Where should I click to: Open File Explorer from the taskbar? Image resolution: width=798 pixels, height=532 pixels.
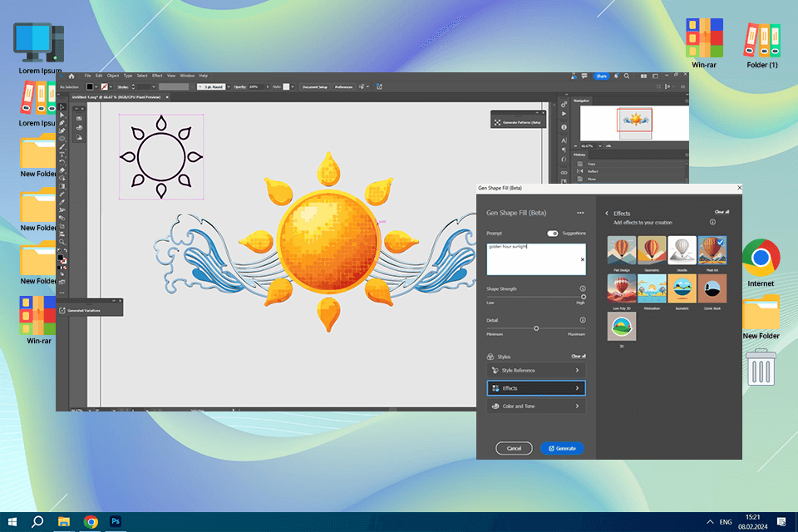tap(64, 521)
